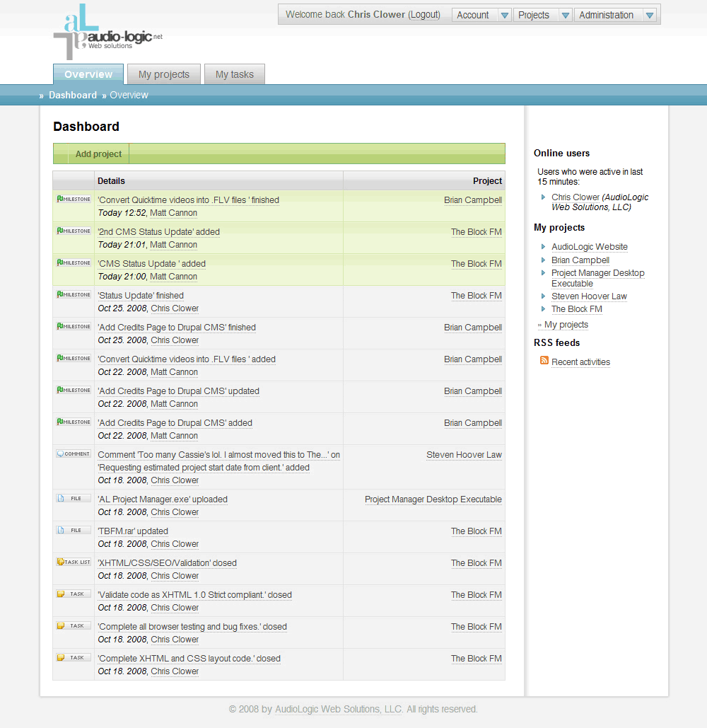This screenshot has width=707, height=728.
Task: Click the task list icon on the 'XHTML/CSS/SEO/Validation' row
Action: point(73,562)
